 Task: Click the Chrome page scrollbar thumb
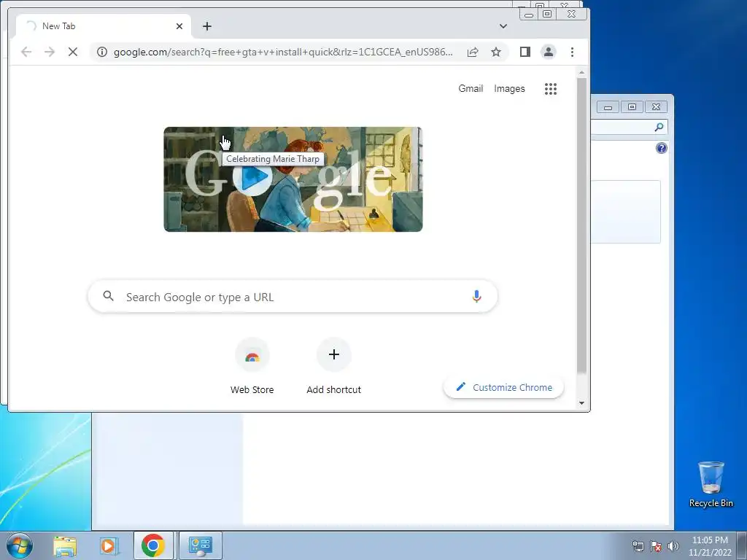point(581,226)
